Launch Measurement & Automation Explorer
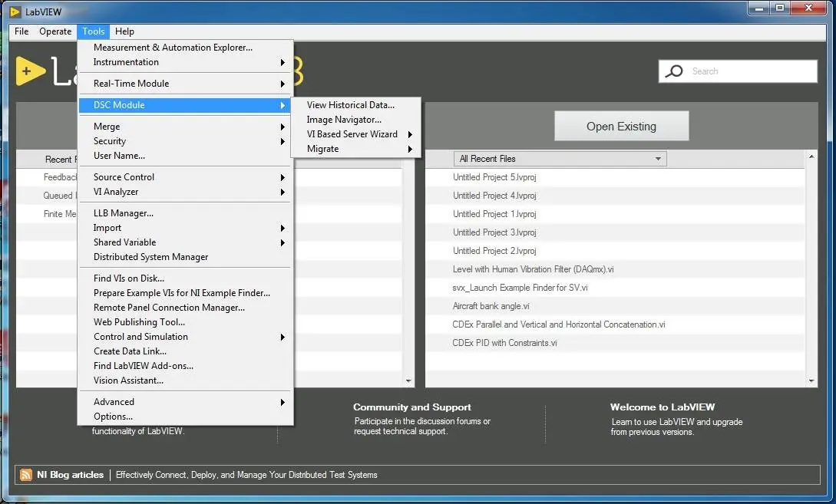Screen dimensions: 836x504 [185, 48]
